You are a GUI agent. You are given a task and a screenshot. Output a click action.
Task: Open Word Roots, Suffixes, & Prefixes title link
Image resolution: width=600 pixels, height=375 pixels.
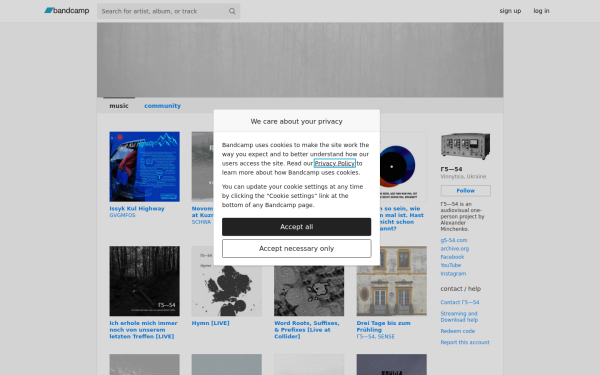307,330
